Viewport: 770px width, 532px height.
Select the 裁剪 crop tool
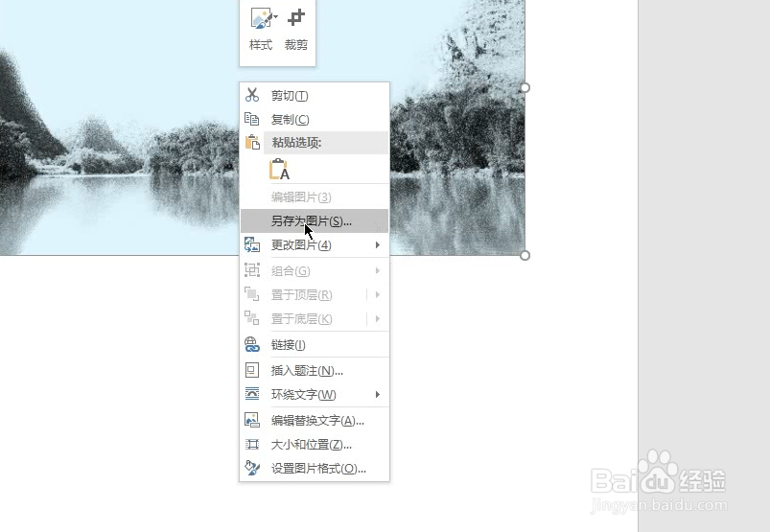(x=296, y=30)
